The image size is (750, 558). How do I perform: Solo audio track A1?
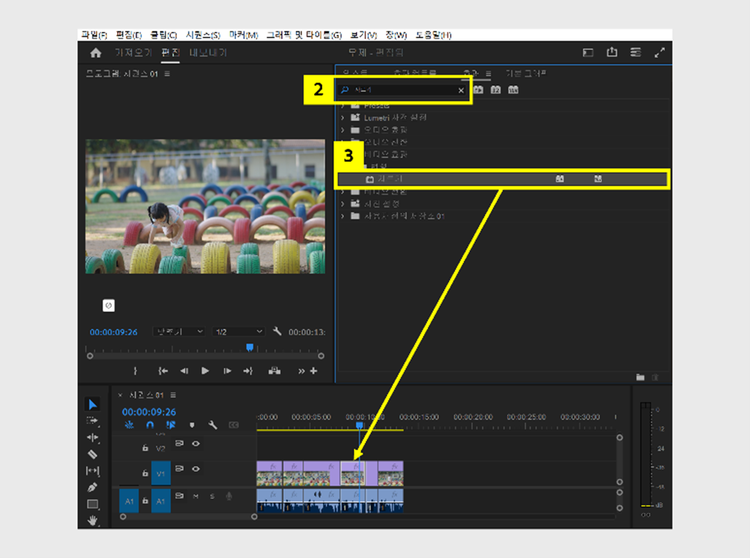point(212,496)
